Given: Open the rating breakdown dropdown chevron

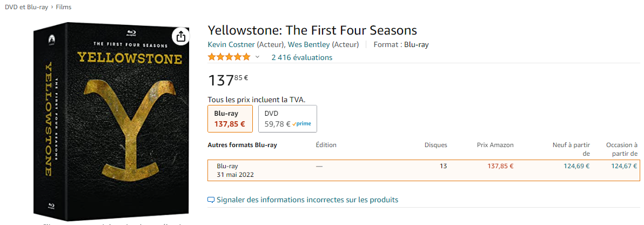Looking at the screenshot, I should 258,57.
